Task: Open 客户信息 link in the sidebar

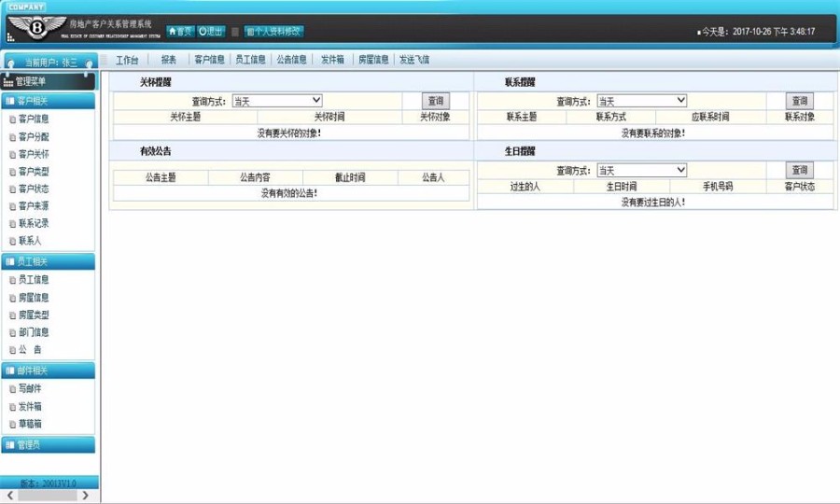Action: click(34, 119)
